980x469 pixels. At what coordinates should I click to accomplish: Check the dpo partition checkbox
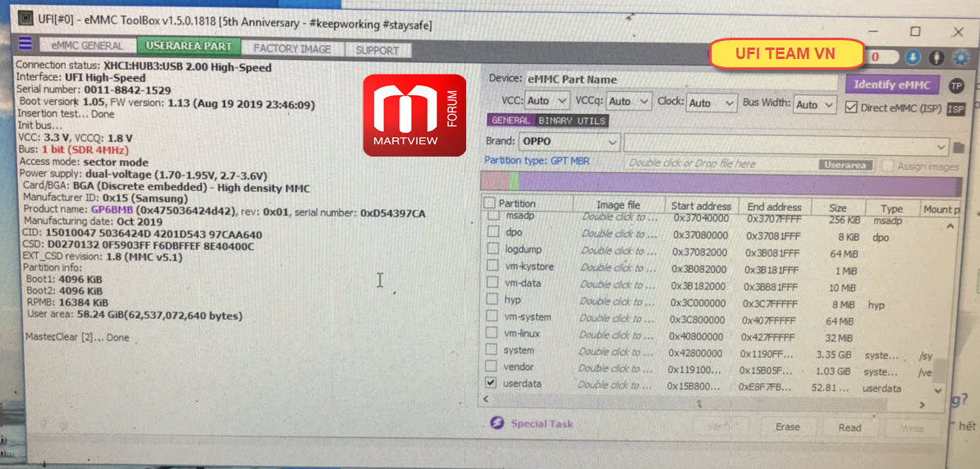(x=494, y=232)
